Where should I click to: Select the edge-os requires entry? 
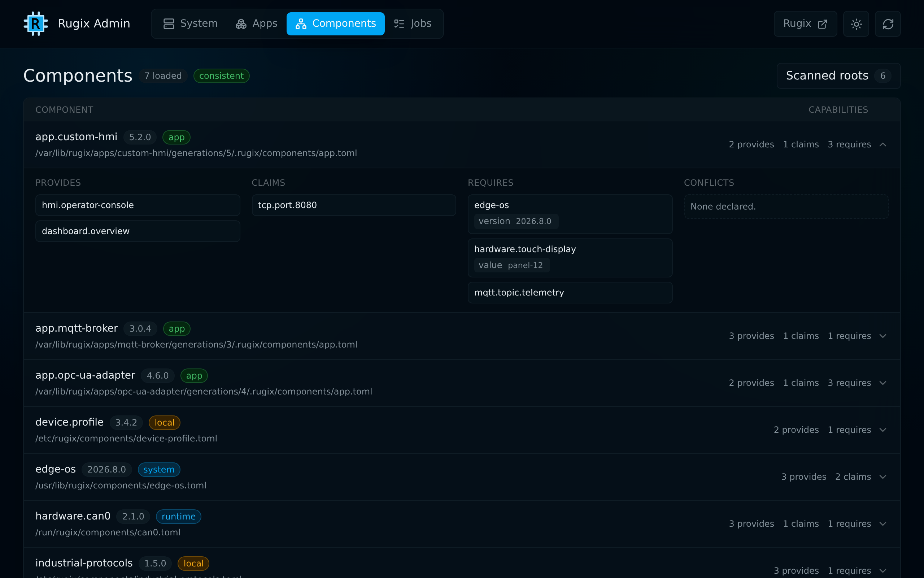tap(570, 214)
